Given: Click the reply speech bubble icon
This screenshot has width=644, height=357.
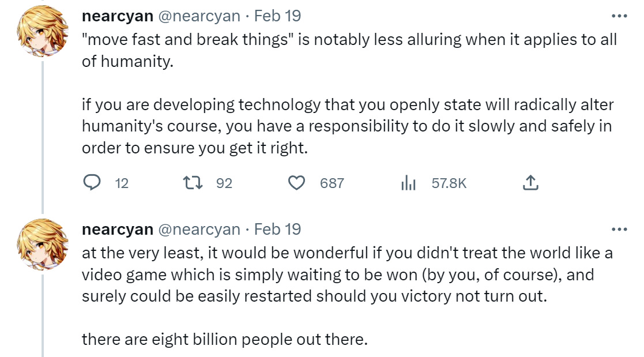Looking at the screenshot, I should [x=92, y=183].
